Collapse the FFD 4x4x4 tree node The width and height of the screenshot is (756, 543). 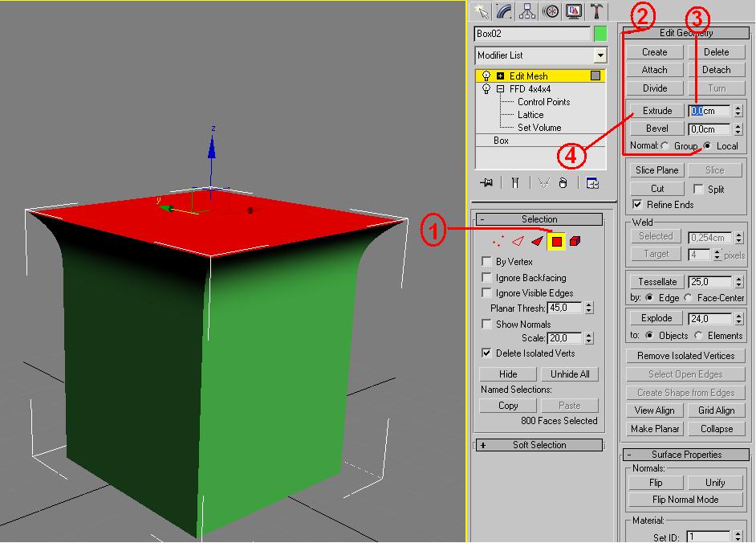point(500,89)
